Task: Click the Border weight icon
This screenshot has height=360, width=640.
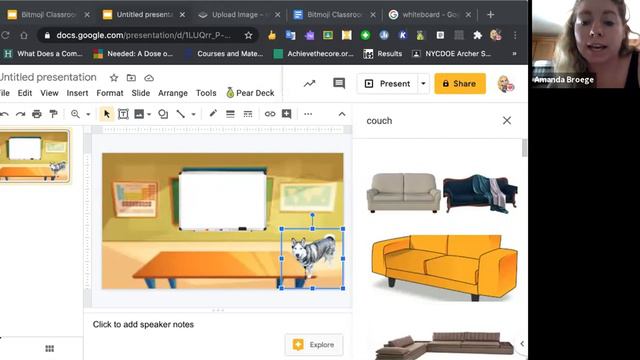Action: tap(230, 114)
